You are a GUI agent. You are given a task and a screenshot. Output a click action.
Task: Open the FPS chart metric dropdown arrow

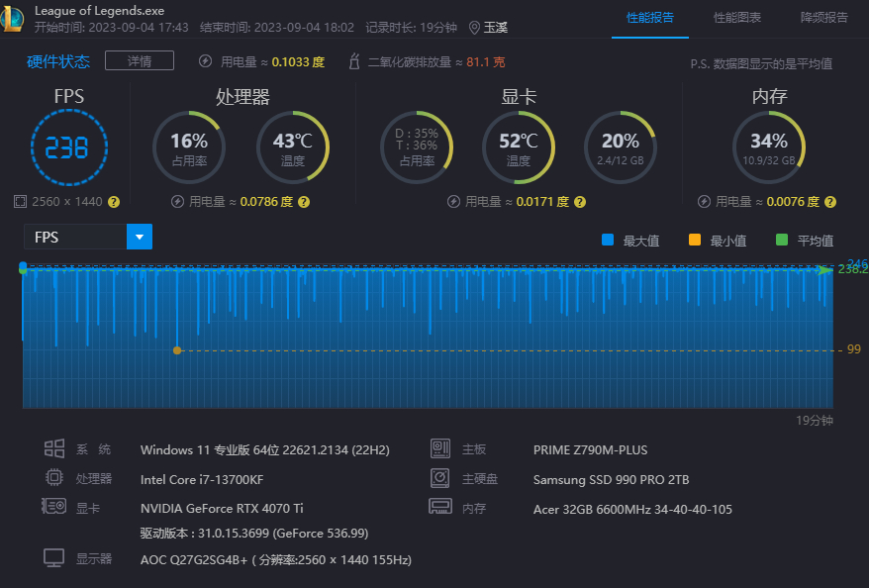[140, 238]
